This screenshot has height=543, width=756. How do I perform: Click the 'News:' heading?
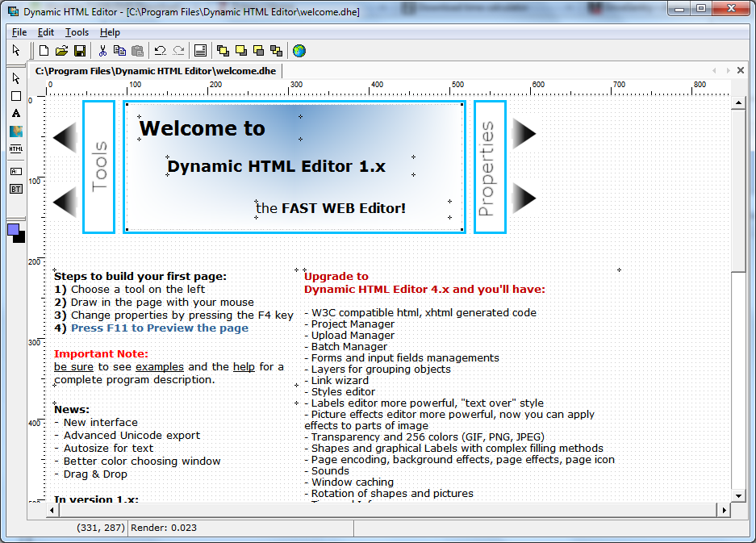pyautogui.click(x=72, y=409)
